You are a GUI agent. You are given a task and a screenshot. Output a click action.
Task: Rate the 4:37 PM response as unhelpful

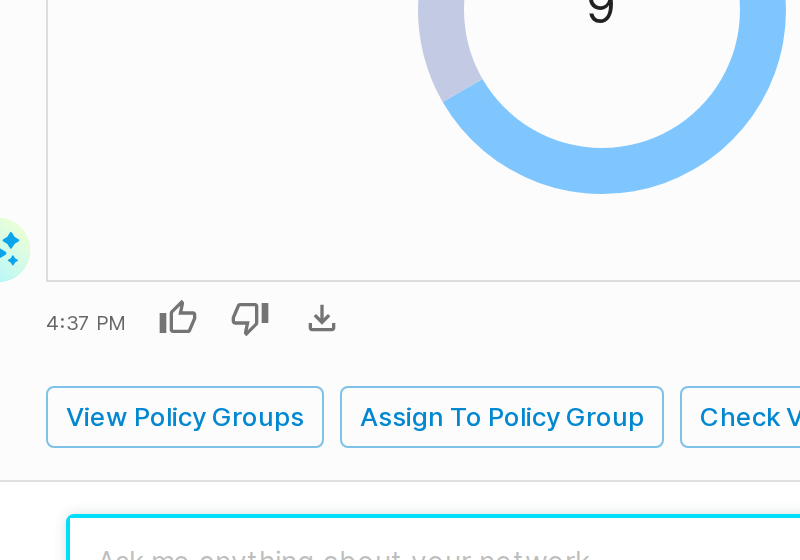(250, 318)
